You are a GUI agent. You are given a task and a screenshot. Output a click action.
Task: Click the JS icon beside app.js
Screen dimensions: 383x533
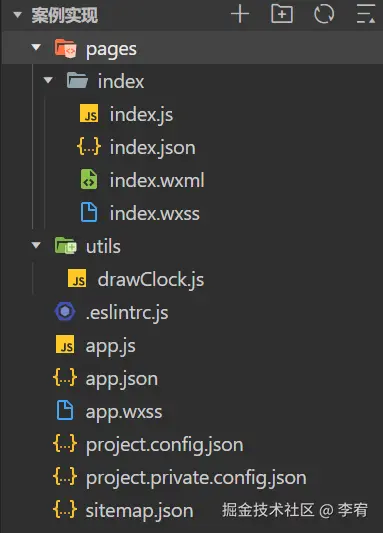coord(65,344)
